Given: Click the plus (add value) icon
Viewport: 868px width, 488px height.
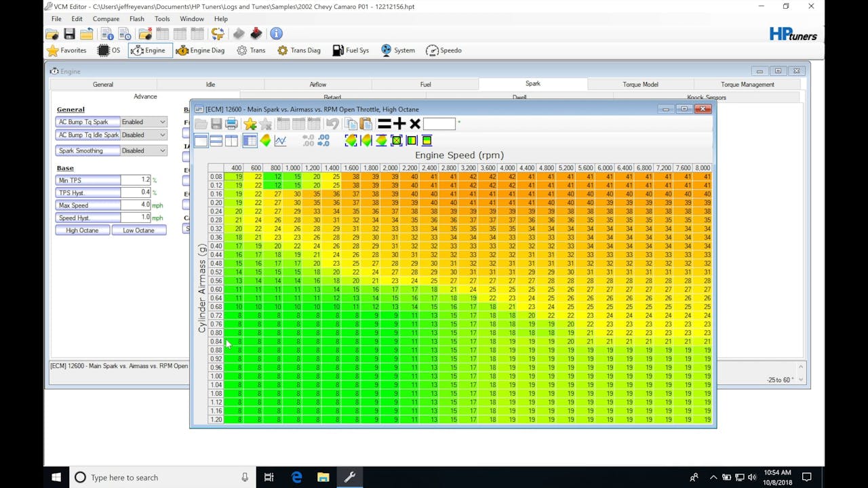Looking at the screenshot, I should tap(399, 124).
